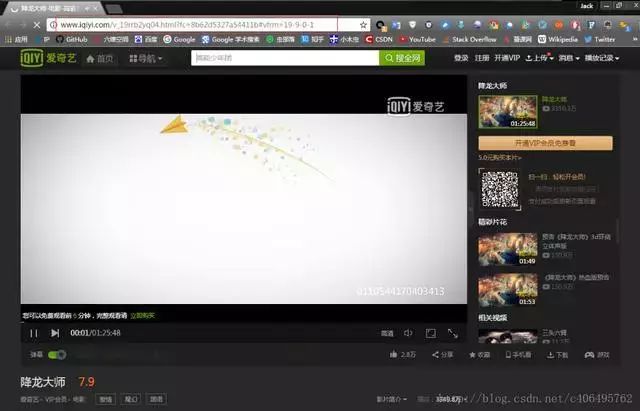Image resolution: width=640 pixels, height=411 pixels.
Task: Like the video showing 2.8万 thumbs up
Action: tap(402, 355)
